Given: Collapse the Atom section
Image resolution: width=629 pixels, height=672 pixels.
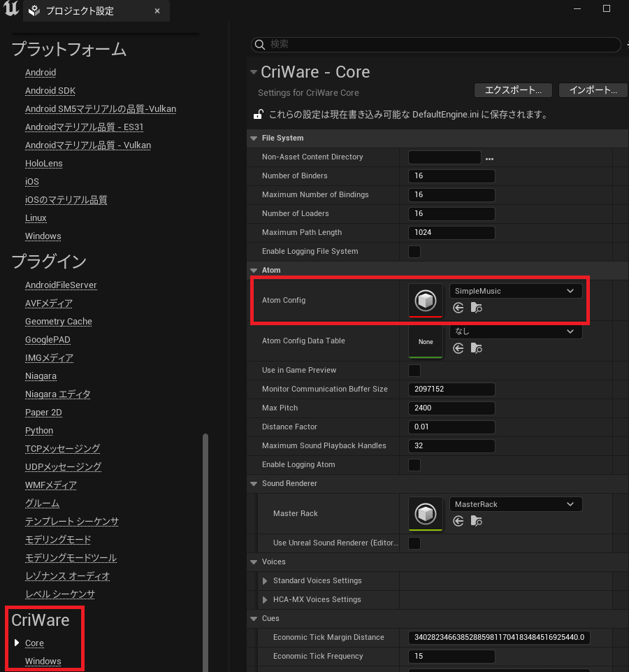Looking at the screenshot, I should (254, 271).
